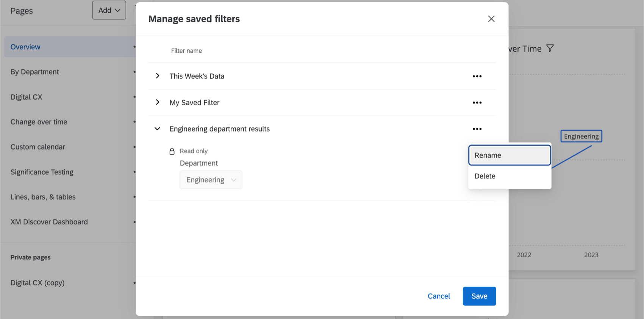Expand My Saved Filter row
Viewport: 644px width, 319px height.
click(x=158, y=102)
